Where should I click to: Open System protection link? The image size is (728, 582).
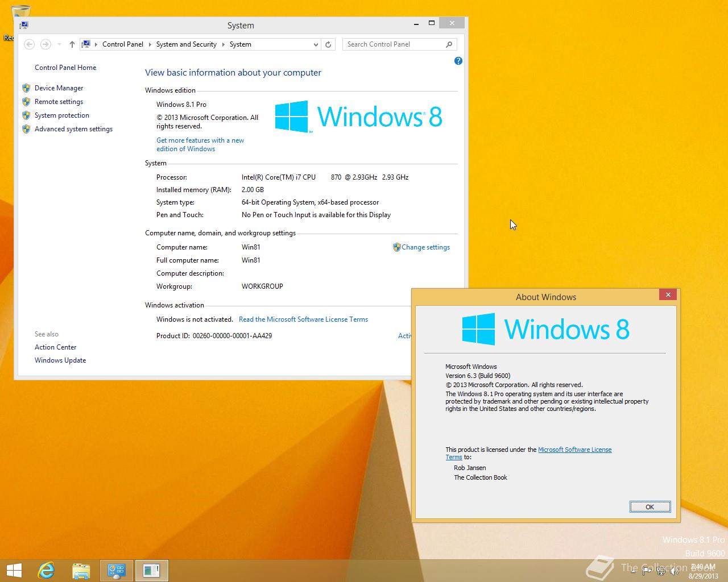click(62, 115)
